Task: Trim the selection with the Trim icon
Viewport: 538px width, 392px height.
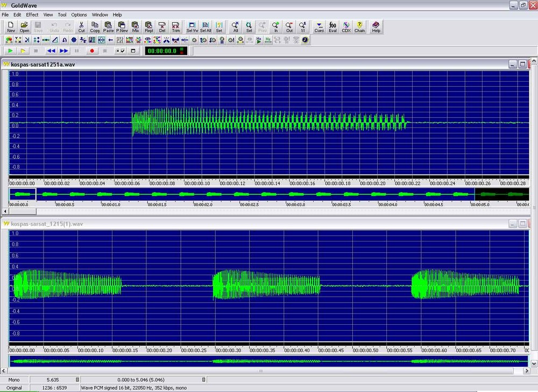Action: pos(176,27)
